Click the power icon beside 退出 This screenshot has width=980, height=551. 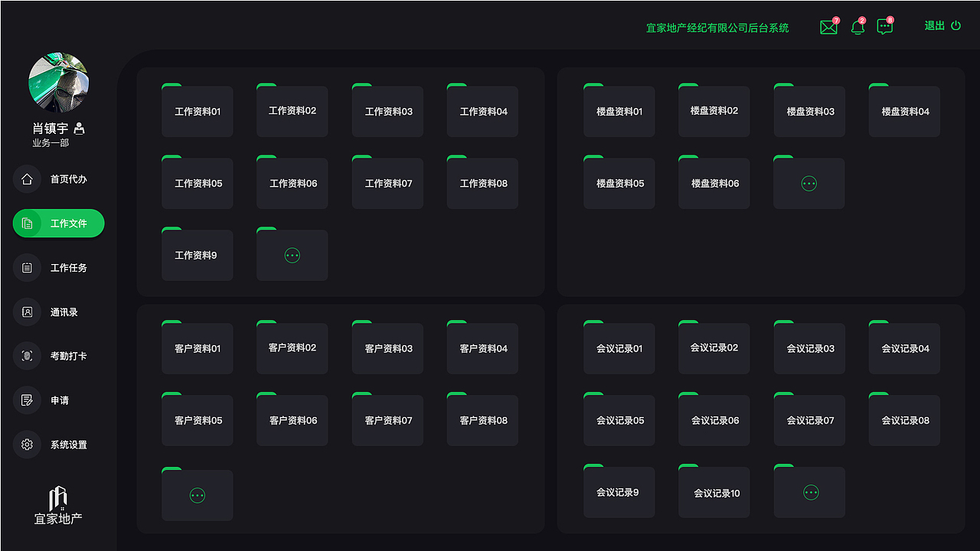click(x=955, y=26)
